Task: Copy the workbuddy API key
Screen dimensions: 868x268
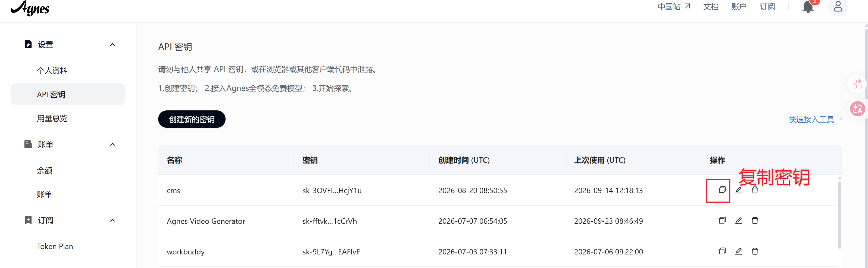Action: (x=722, y=251)
